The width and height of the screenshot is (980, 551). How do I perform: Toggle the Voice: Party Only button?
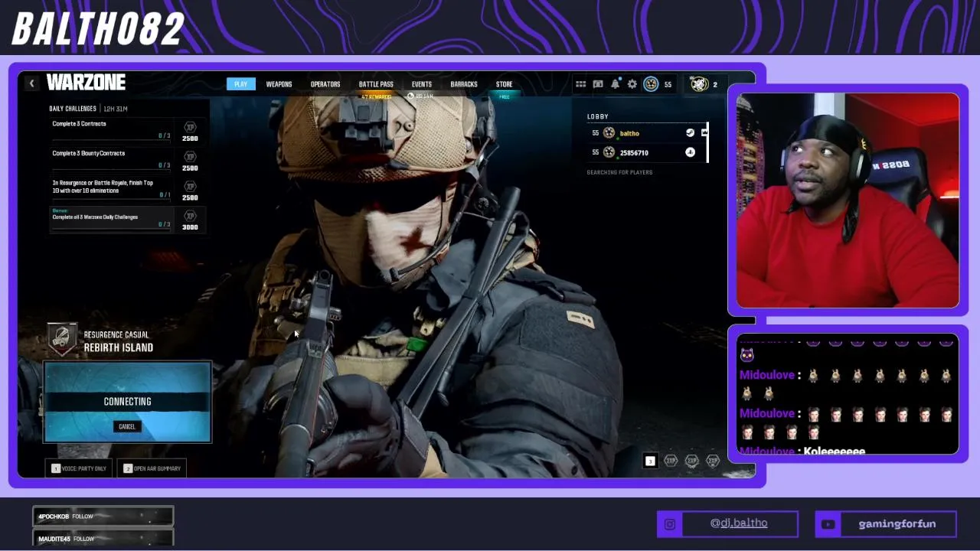click(80, 468)
